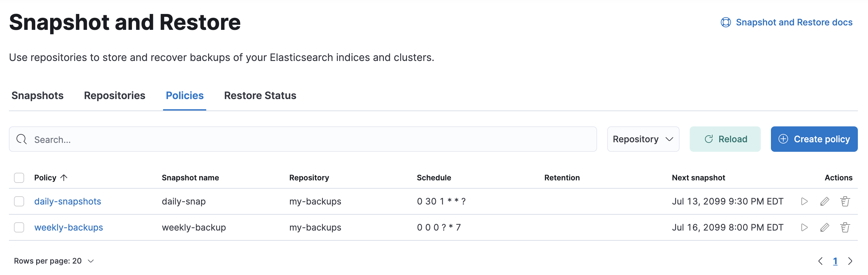Edit the daily-snapshots policy
The height and width of the screenshot is (275, 868).
(825, 201)
